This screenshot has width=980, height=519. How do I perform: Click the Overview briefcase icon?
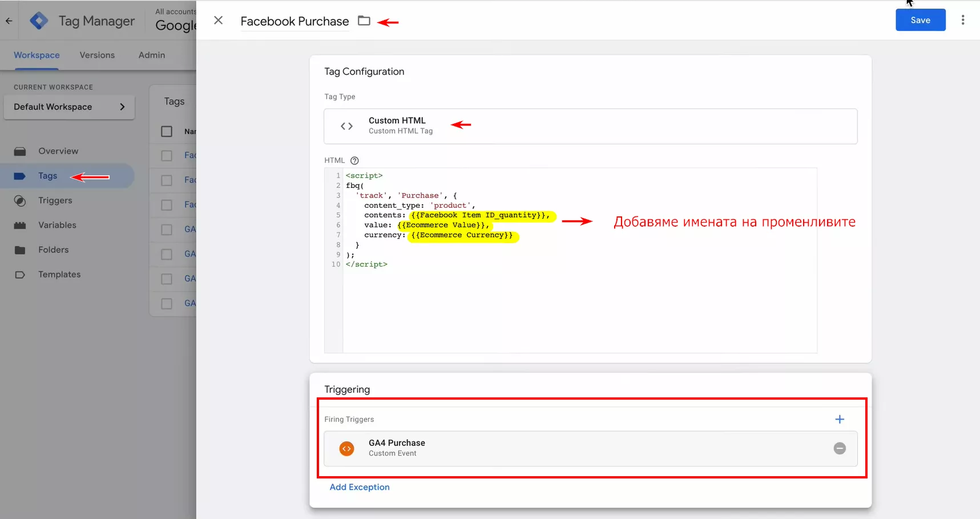[20, 151]
